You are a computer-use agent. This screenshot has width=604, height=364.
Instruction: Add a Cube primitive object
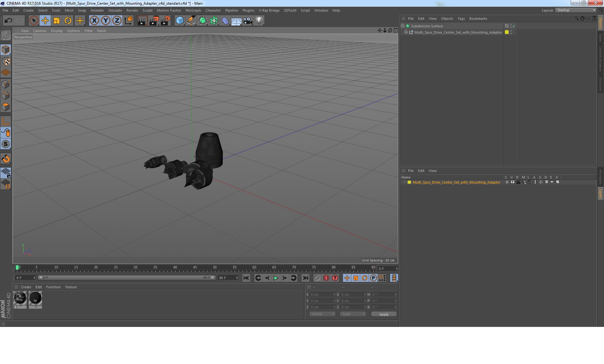(x=180, y=21)
